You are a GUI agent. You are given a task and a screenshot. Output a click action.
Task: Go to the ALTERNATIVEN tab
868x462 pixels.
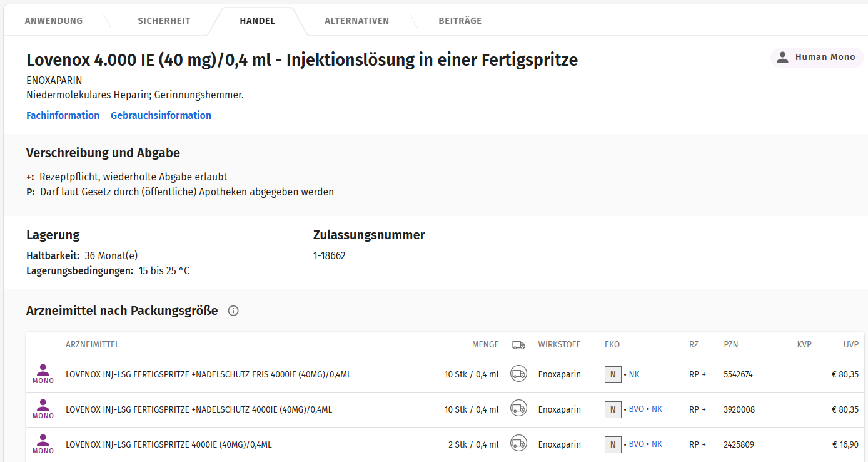356,21
